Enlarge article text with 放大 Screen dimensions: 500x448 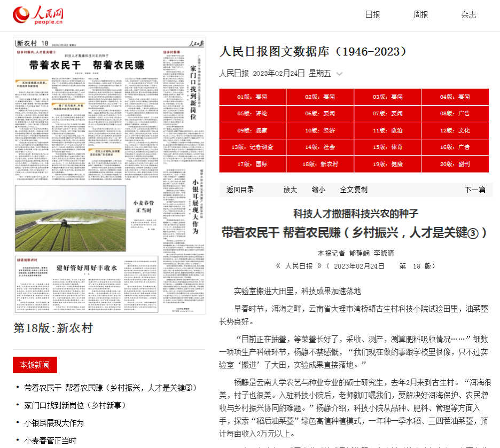[290, 190]
